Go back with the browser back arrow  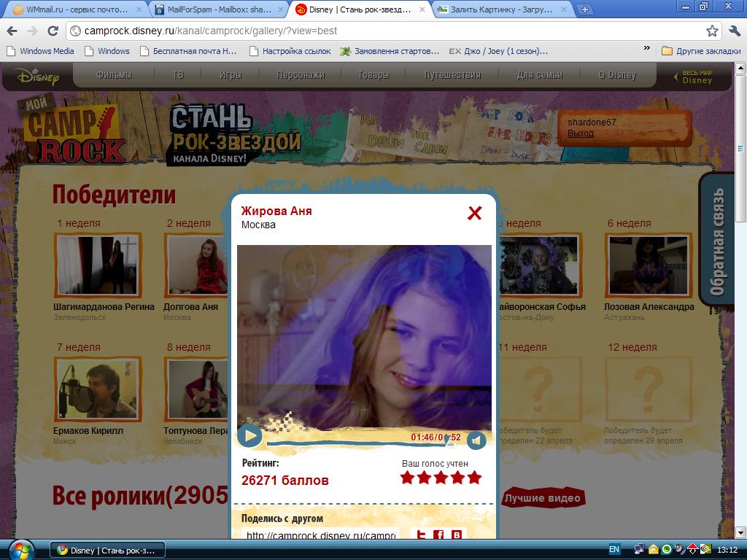tap(12, 31)
